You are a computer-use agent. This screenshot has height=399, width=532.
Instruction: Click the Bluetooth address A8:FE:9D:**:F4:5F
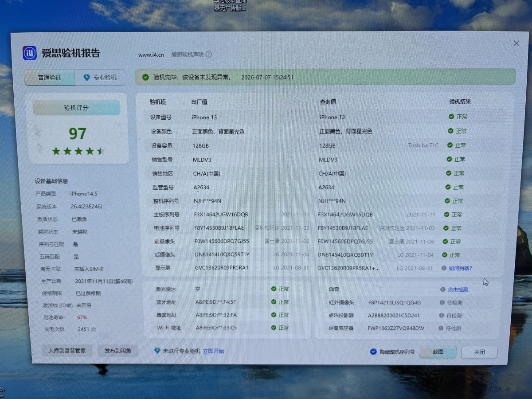pyautogui.click(x=216, y=302)
